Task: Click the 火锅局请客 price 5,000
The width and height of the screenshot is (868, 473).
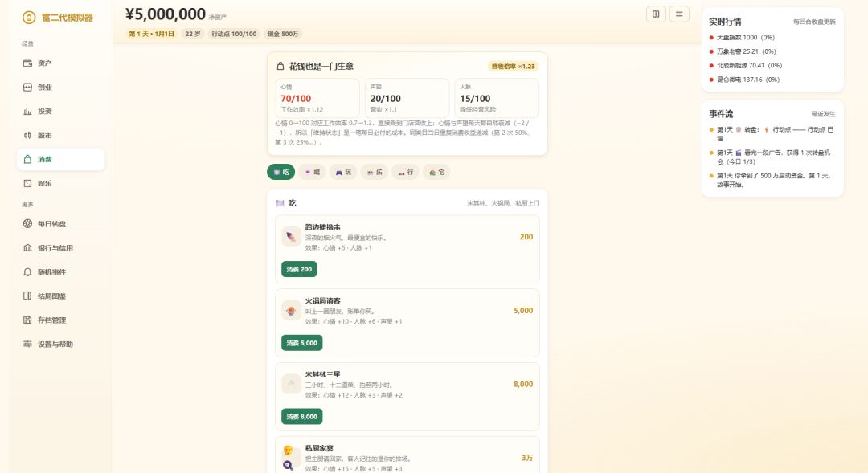Action: (x=523, y=310)
